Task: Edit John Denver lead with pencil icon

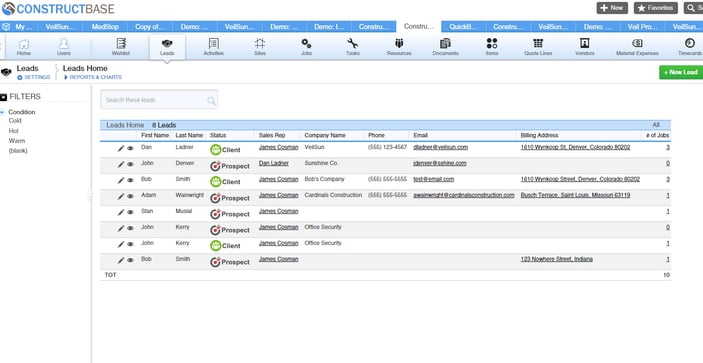Action: [x=121, y=164]
